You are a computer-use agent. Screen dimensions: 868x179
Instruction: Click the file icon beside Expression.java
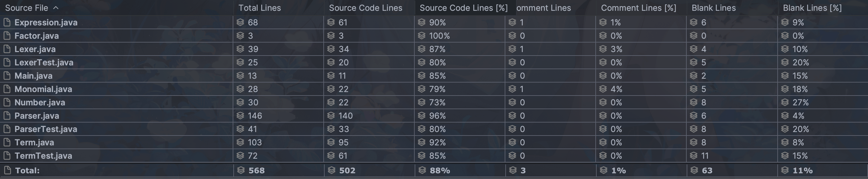coord(7,22)
